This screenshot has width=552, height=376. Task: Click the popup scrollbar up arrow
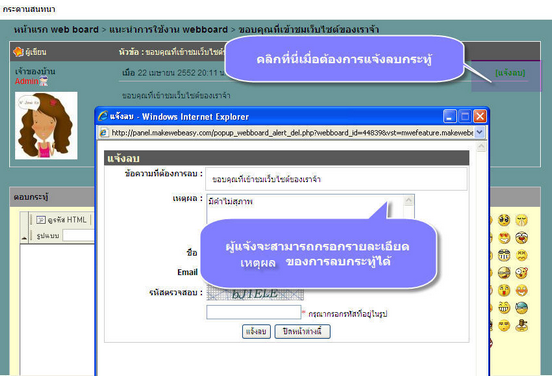coord(481,147)
